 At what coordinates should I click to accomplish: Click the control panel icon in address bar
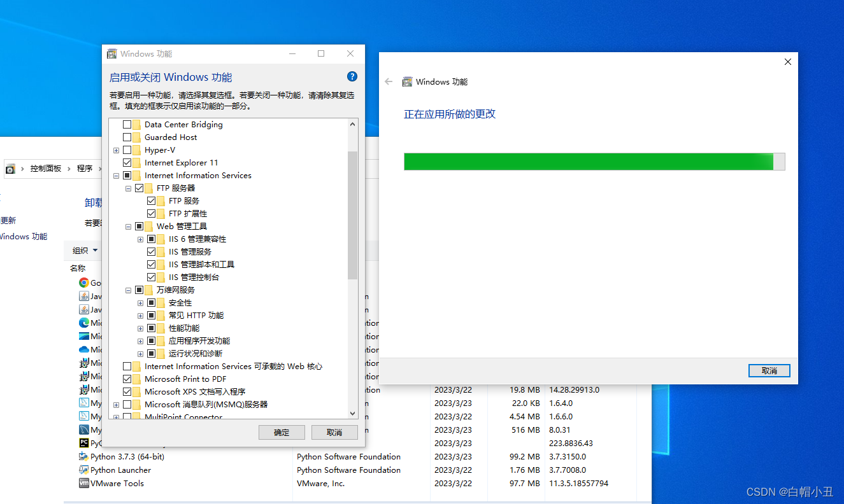[x=10, y=169]
